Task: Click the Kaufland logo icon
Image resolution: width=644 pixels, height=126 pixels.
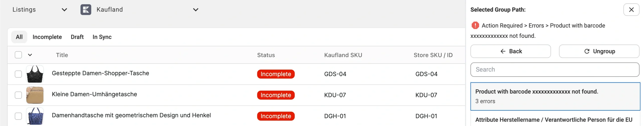Action: pyautogui.click(x=86, y=10)
